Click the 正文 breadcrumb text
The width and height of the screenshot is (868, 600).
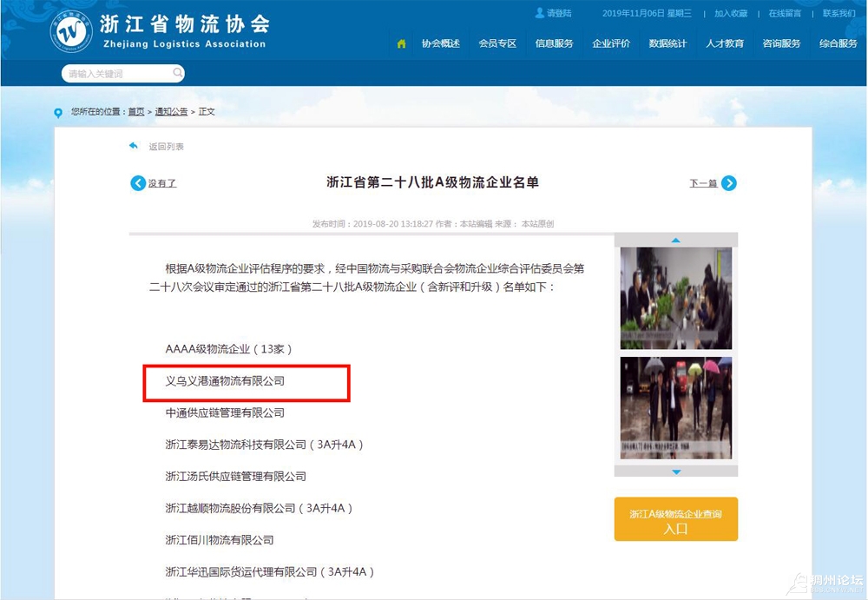tap(207, 112)
